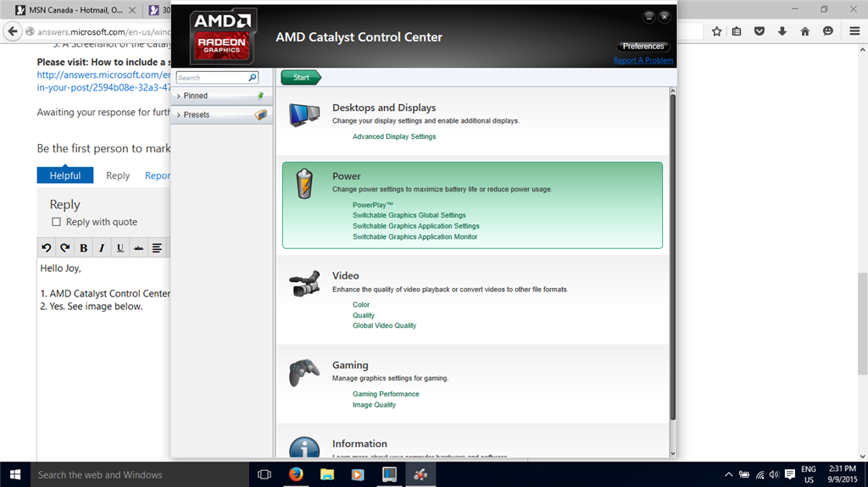The height and width of the screenshot is (487, 868).
Task: Select the Desktops and Displays heading
Action: [x=384, y=108]
